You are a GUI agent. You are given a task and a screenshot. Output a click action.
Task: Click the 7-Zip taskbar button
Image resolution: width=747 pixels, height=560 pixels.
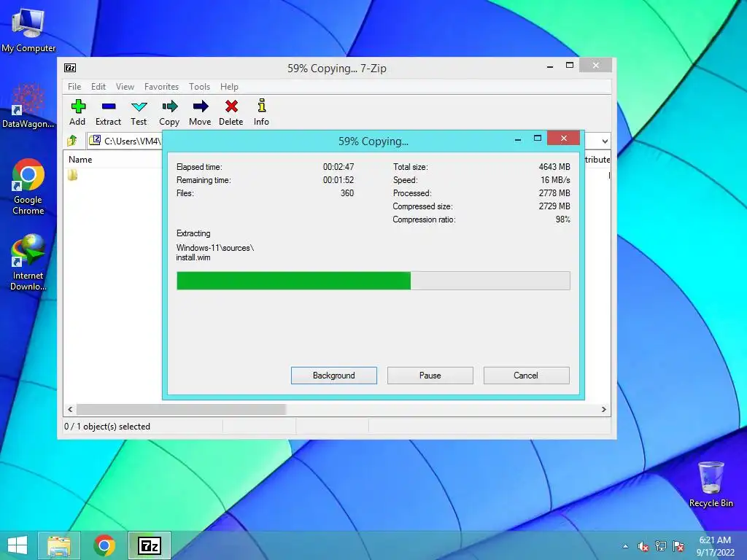click(149, 545)
